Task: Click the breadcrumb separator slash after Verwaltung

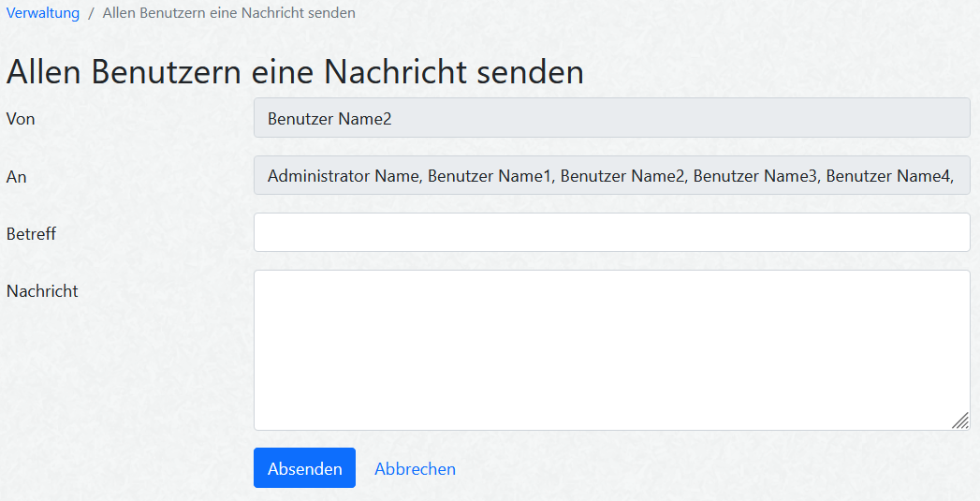Action: click(91, 13)
